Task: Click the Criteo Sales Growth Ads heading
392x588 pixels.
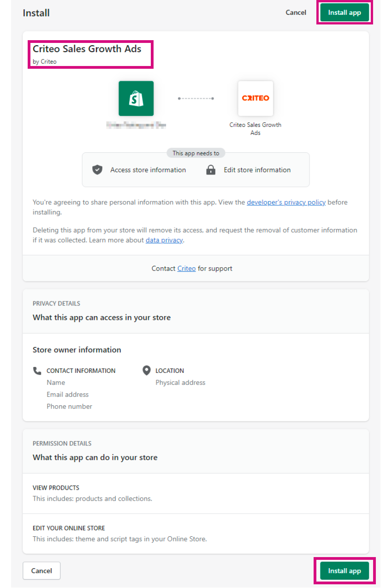Action: click(87, 48)
